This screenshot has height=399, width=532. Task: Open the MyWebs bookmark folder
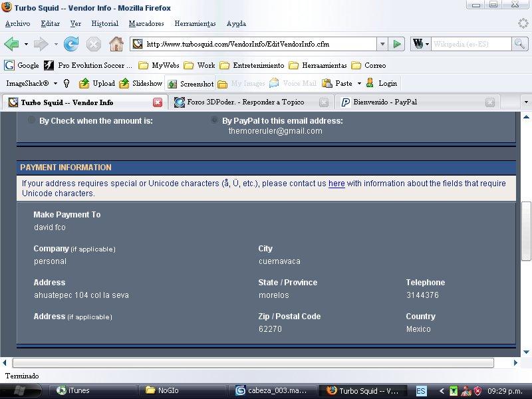click(158, 65)
